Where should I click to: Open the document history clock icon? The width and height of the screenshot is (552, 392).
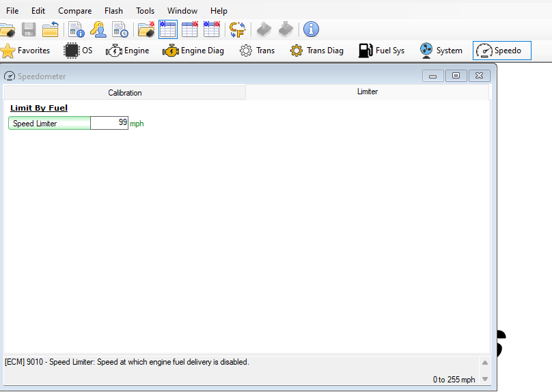pyautogui.click(x=120, y=29)
